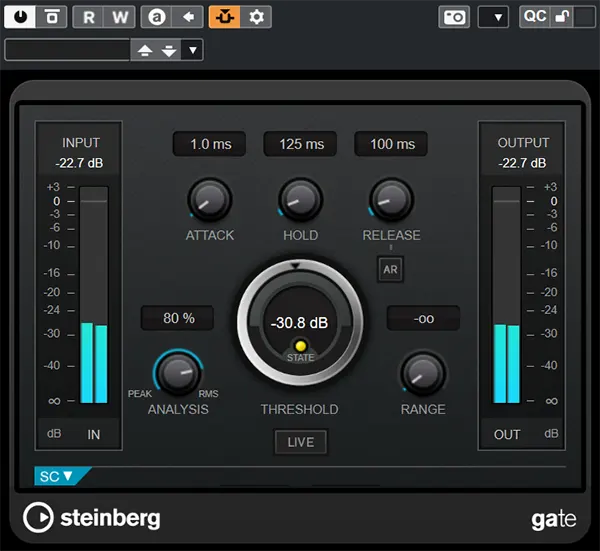Click the Analysis Peak/RMS knob
This screenshot has height=551, width=600.
(178, 373)
